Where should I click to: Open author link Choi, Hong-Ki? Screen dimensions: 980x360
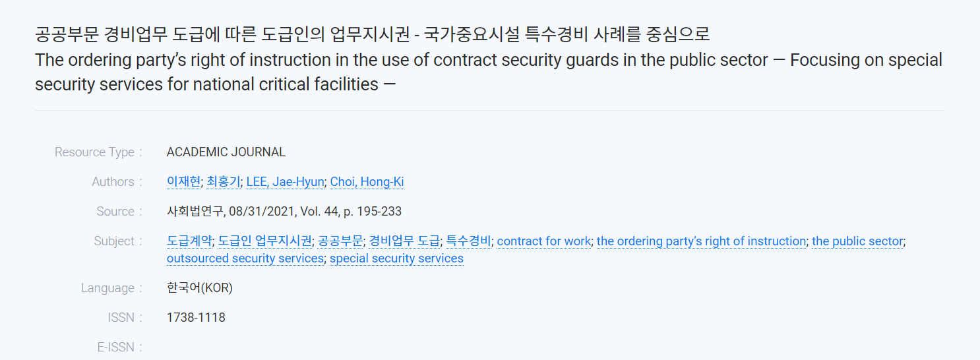367,182
